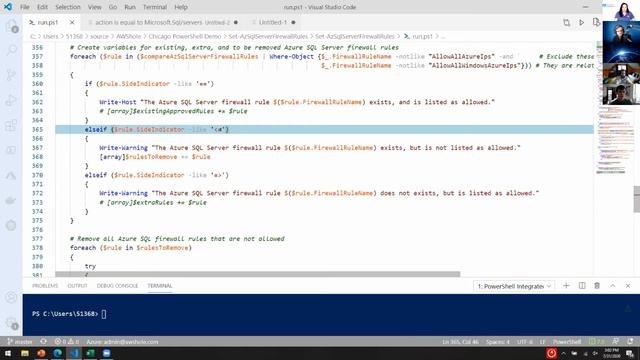Image resolution: width=640 pixels, height=360 pixels.
Task: Open the Manage gear in activity bar
Action: coord(11,322)
